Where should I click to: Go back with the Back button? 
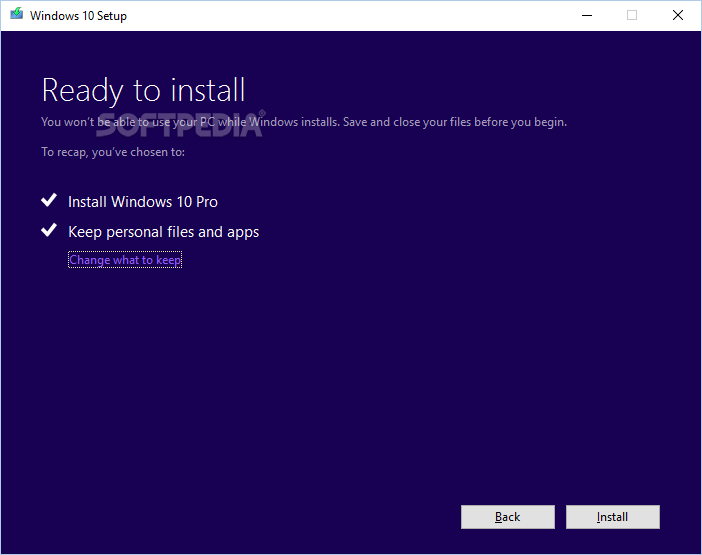tap(508, 517)
